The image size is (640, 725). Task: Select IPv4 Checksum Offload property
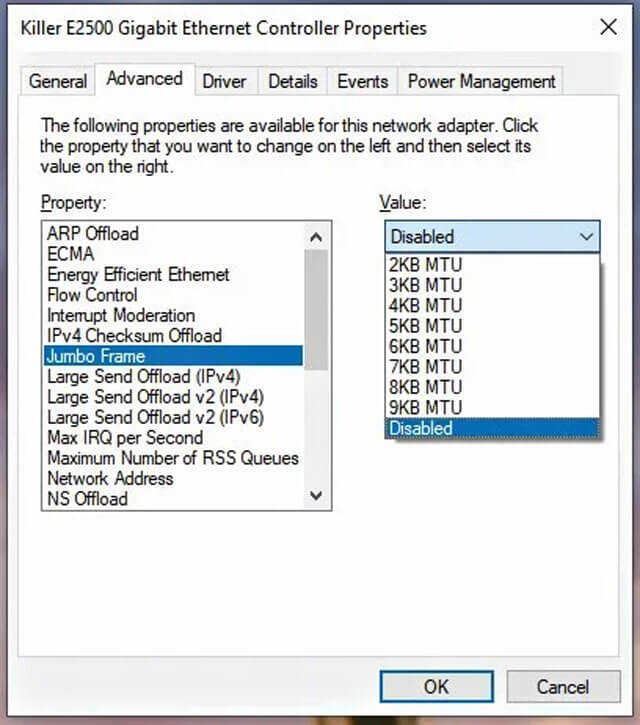pos(173,336)
